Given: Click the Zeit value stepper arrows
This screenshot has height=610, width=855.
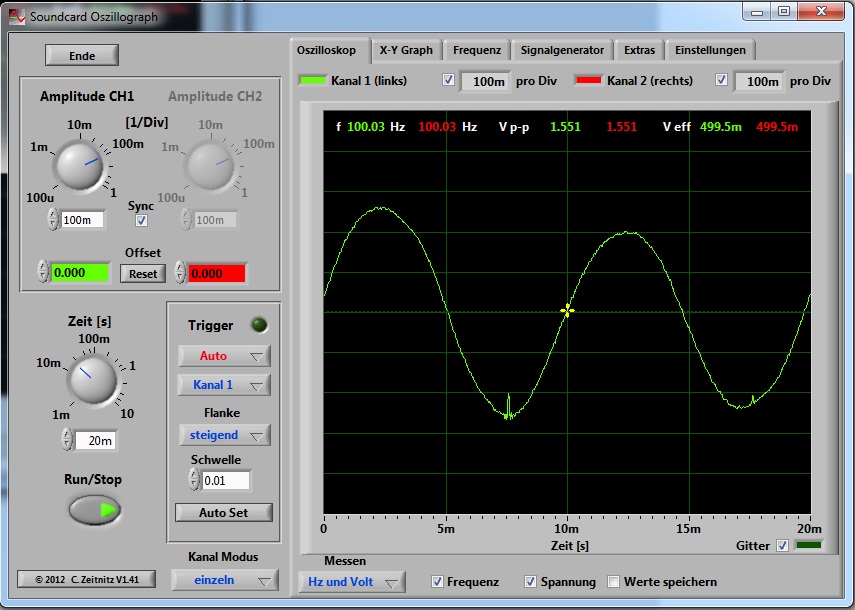Looking at the screenshot, I should [67, 439].
